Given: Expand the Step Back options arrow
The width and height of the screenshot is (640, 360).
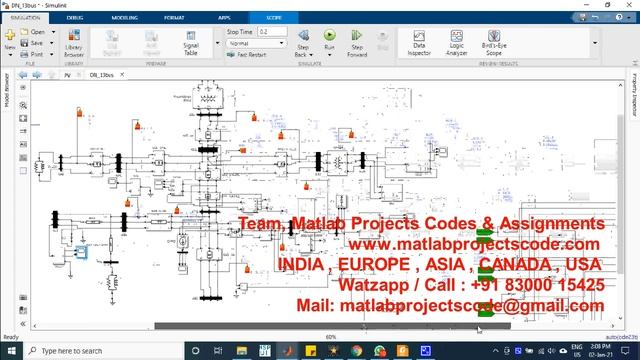Looking at the screenshot, I should click(x=311, y=55).
